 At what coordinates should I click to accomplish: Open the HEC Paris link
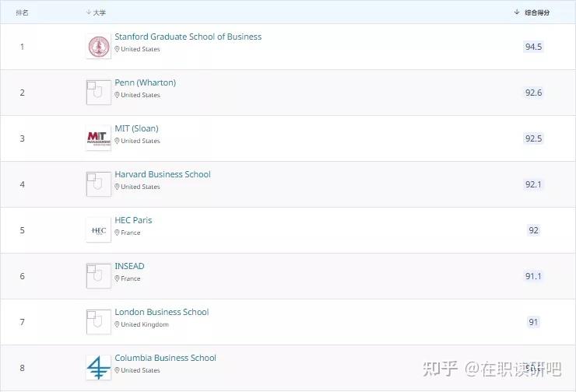click(x=133, y=220)
